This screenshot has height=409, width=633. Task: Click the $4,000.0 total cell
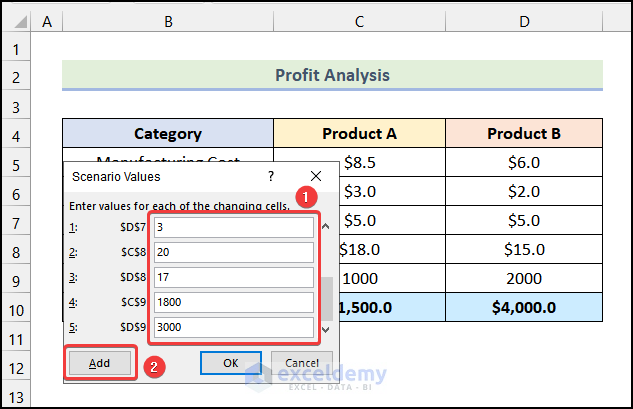click(524, 310)
